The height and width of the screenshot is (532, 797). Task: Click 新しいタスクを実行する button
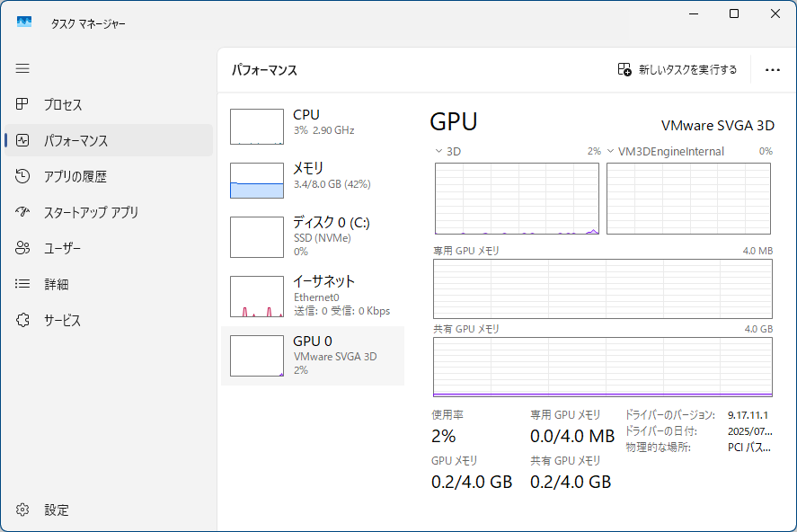pos(677,70)
